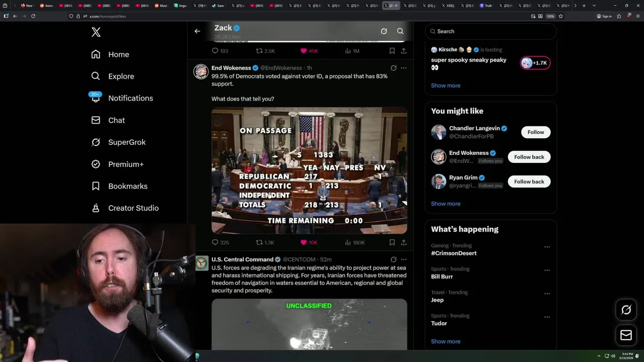Bookmark the End Wokeness post
The height and width of the screenshot is (362, 644).
click(x=392, y=242)
